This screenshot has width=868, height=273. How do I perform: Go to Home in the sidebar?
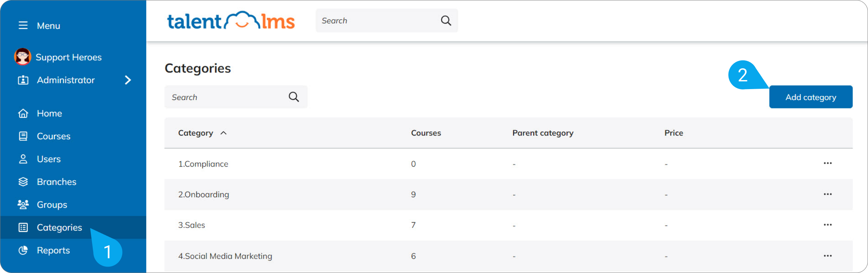coord(49,113)
